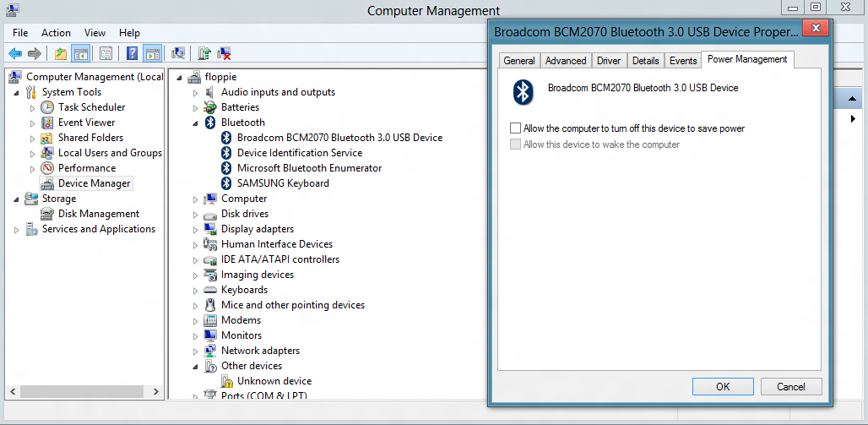The image size is (868, 425).
Task: Switch to the Driver tab
Action: point(609,61)
